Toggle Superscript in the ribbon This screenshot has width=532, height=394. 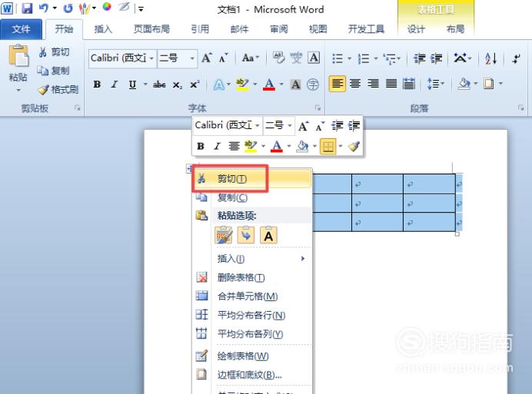[x=195, y=84]
